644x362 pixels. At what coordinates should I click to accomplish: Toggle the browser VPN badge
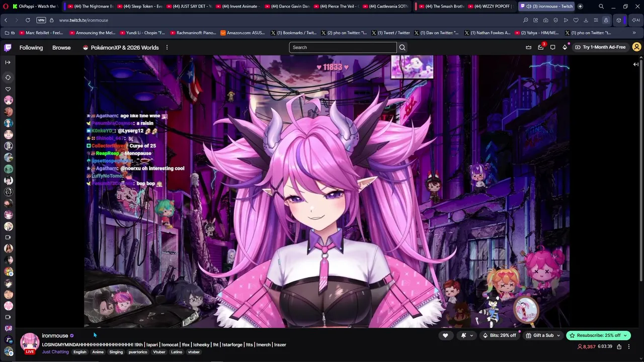(41, 20)
